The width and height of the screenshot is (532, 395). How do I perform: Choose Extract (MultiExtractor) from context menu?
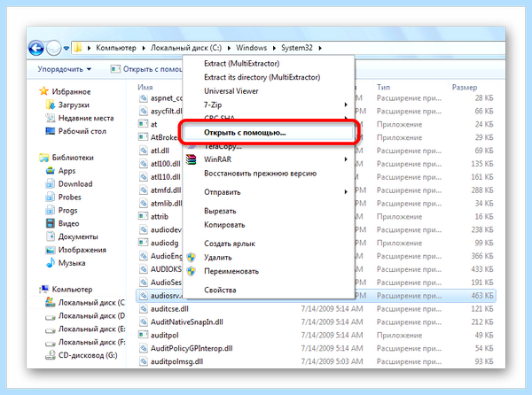pyautogui.click(x=241, y=64)
